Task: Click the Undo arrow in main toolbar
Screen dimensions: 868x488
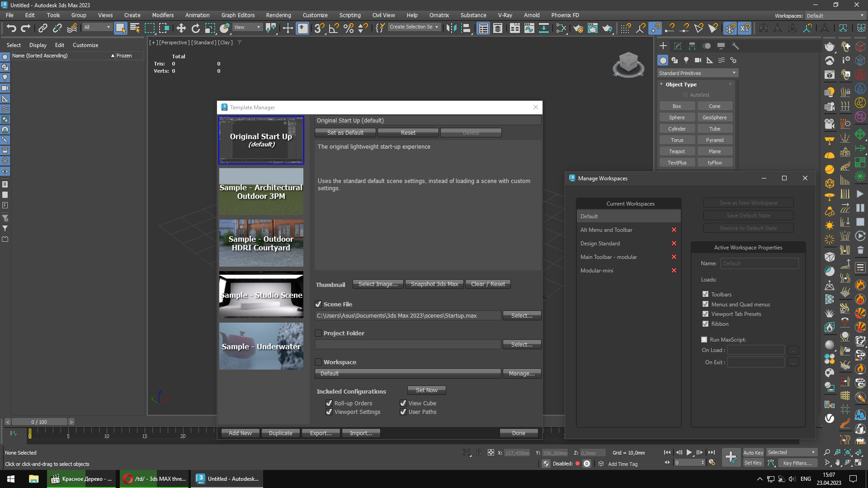Action: tap(11, 28)
